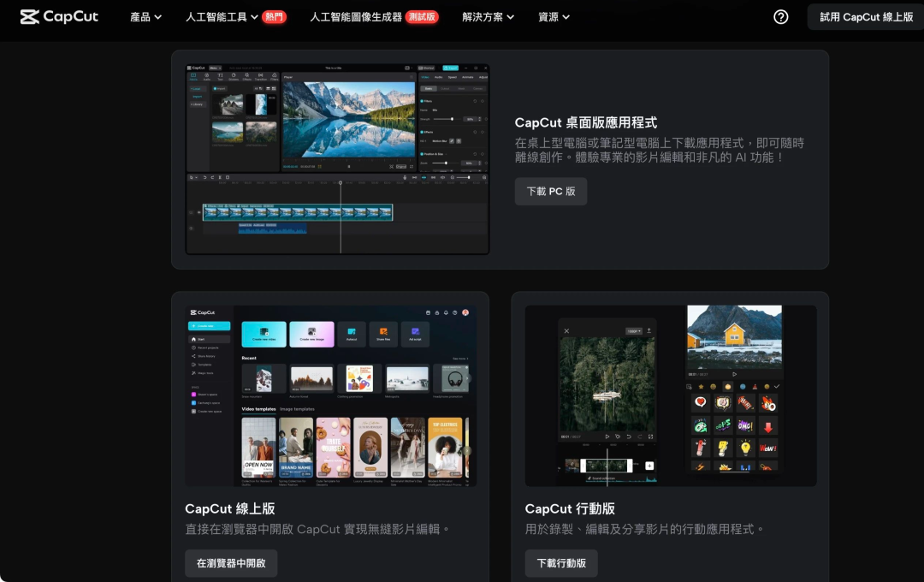Click the Transitions icon in the desktop editor
This screenshot has height=582, width=924.
260,75
